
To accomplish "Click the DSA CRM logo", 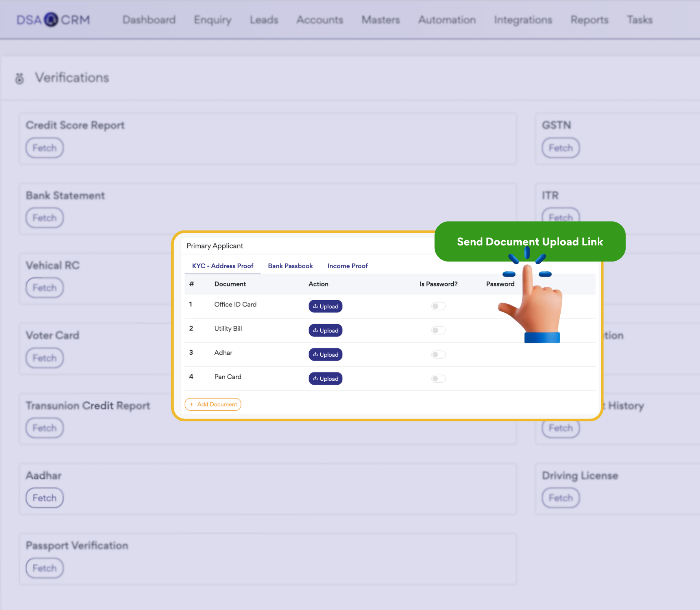I will pyautogui.click(x=53, y=20).
